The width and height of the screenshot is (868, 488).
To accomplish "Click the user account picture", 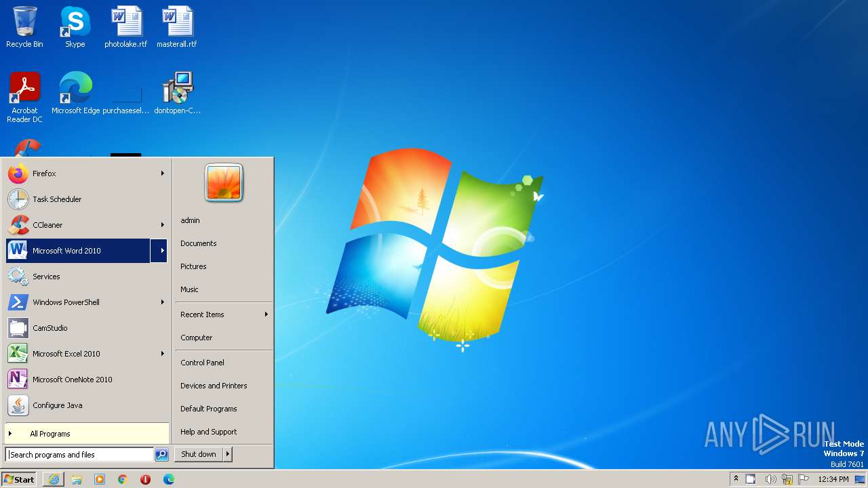I will [224, 183].
